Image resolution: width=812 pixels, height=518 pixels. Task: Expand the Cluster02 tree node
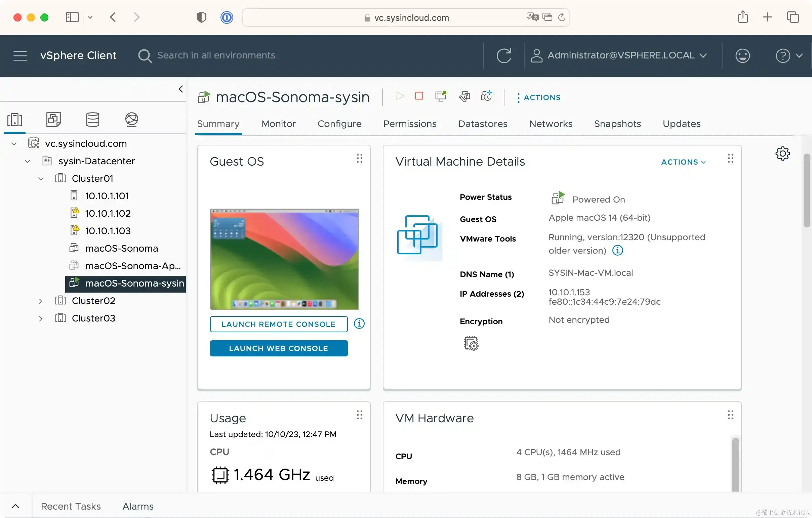pos(41,301)
